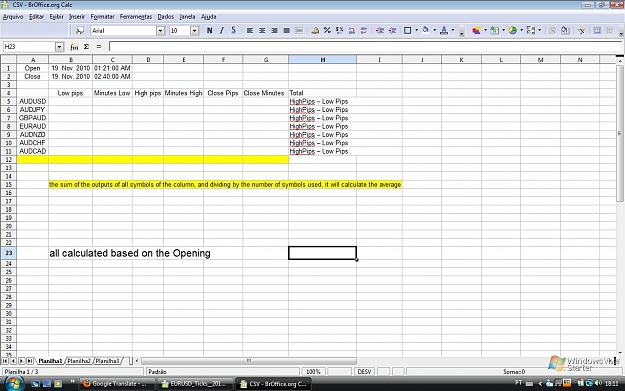Switch to EURUSD_Ticks taskbar window
This screenshot has width=625, height=391.
194,384
